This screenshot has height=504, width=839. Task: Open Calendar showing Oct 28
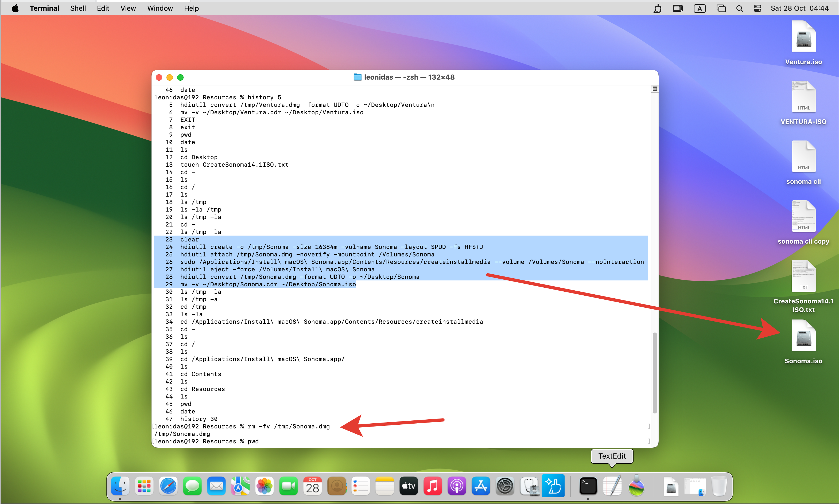click(x=313, y=486)
